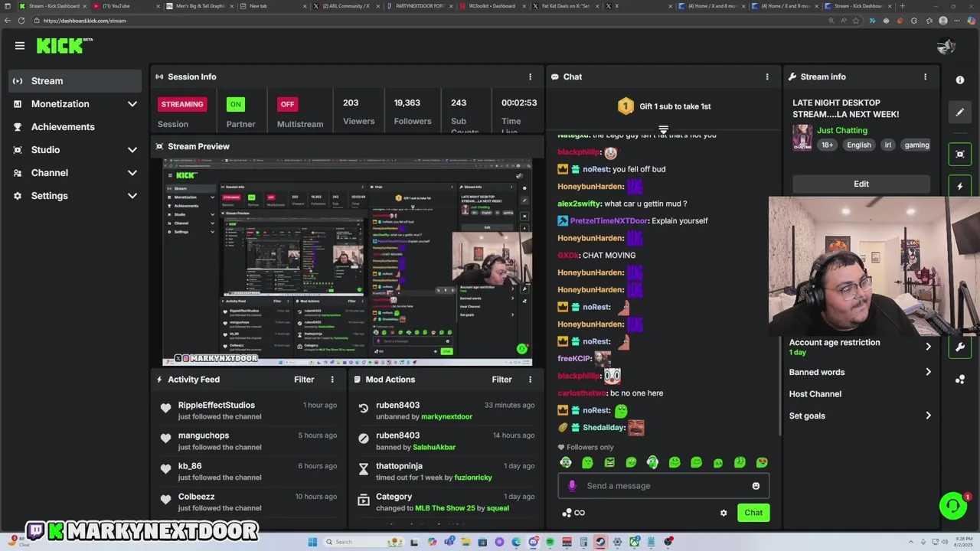Open Banned words setting arrow

pos(928,372)
